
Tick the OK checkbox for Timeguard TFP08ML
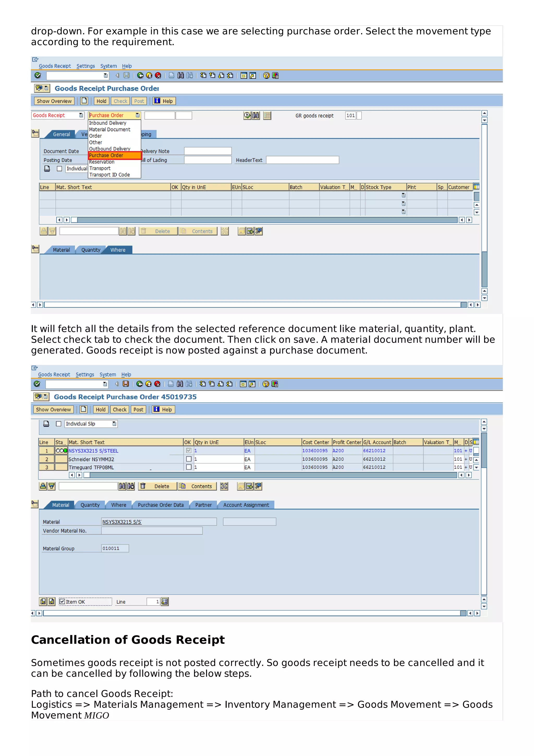tap(189, 467)
